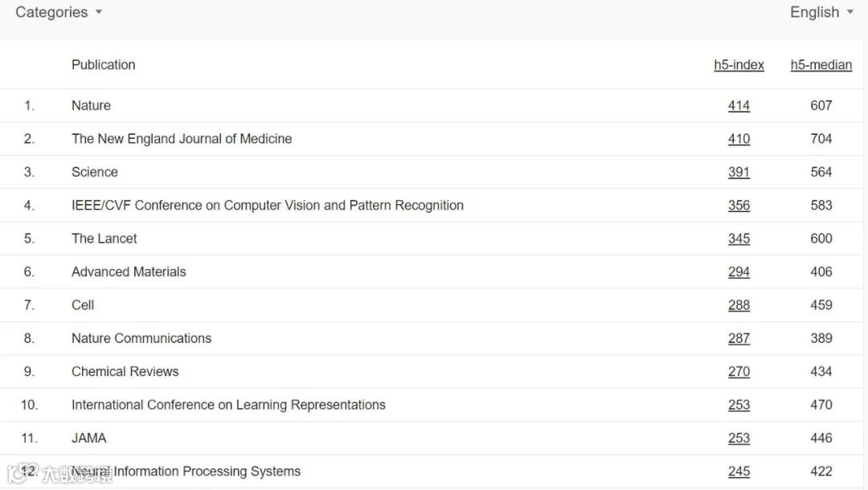Open the h5-index 253 link for ICLR
Image resolution: width=868 pixels, height=490 pixels.
click(x=739, y=405)
